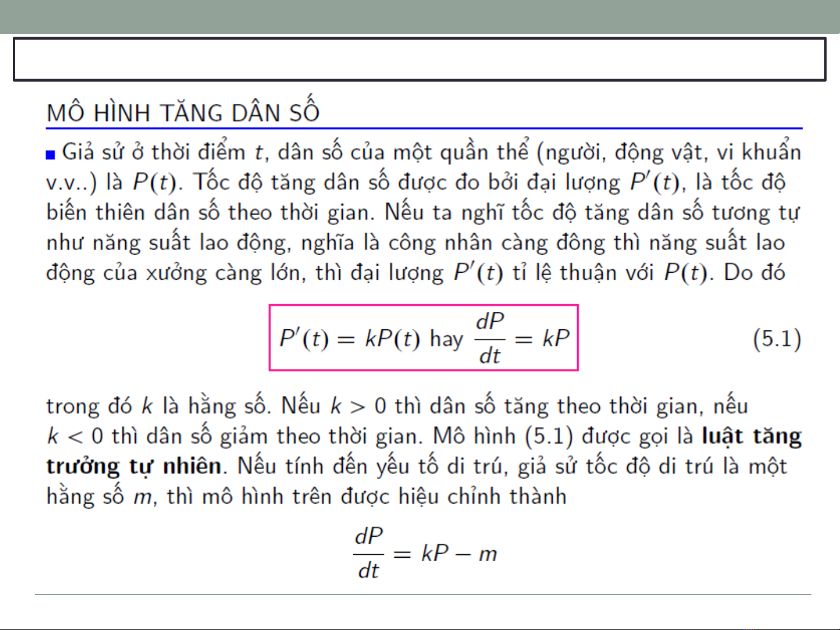Click the final equation dP/dt = kP − m
The image size is (840, 630).
[x=426, y=553]
